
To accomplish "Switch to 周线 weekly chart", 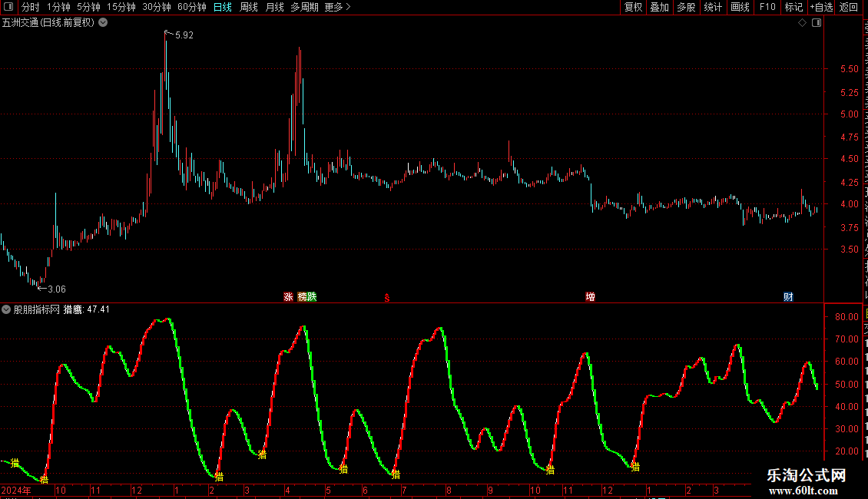I will point(249,7).
